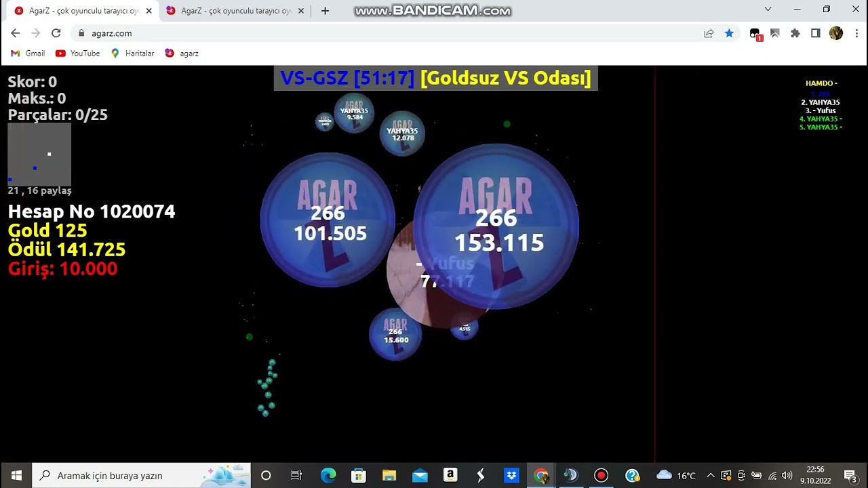Open the network Wi-Fi tray icon
Screen dimensions: 868x488
click(x=772, y=475)
